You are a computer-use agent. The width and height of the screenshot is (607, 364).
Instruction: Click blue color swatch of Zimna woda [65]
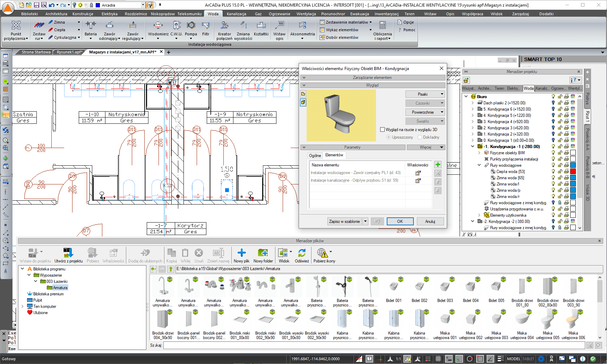click(573, 178)
